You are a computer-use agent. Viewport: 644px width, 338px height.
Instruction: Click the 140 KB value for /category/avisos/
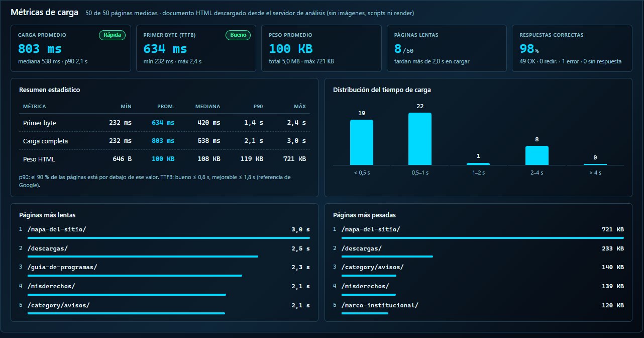[x=613, y=267]
